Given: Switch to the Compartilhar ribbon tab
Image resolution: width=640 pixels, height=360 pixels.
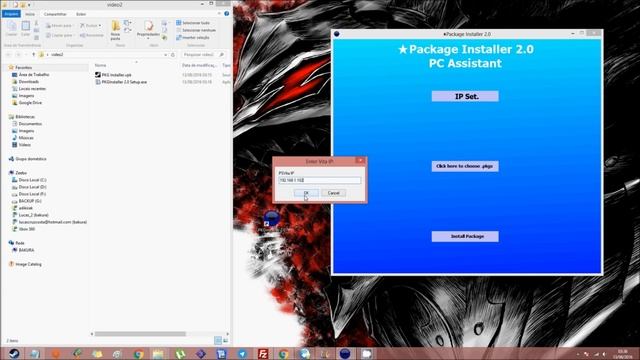Looking at the screenshot, I should [55, 14].
